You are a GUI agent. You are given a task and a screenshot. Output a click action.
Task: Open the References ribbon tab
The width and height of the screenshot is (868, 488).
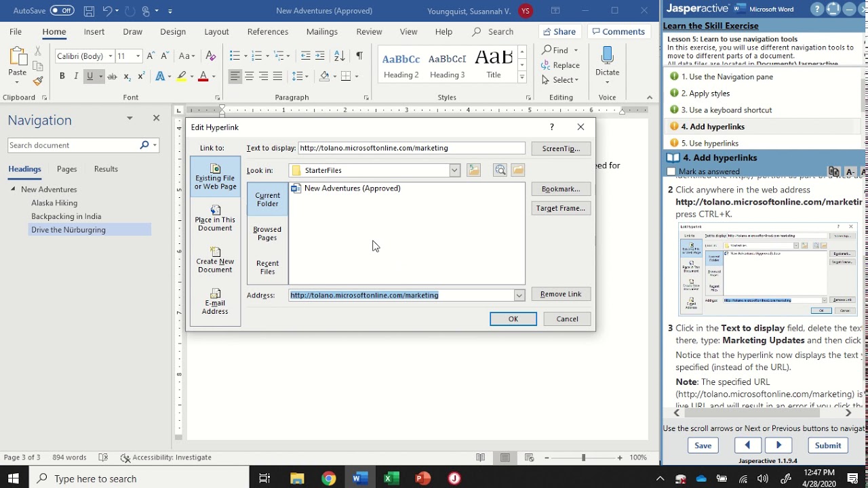(x=268, y=32)
